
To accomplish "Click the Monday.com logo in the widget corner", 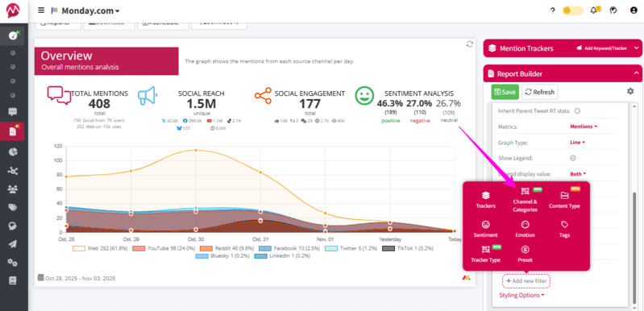I will point(466,278).
